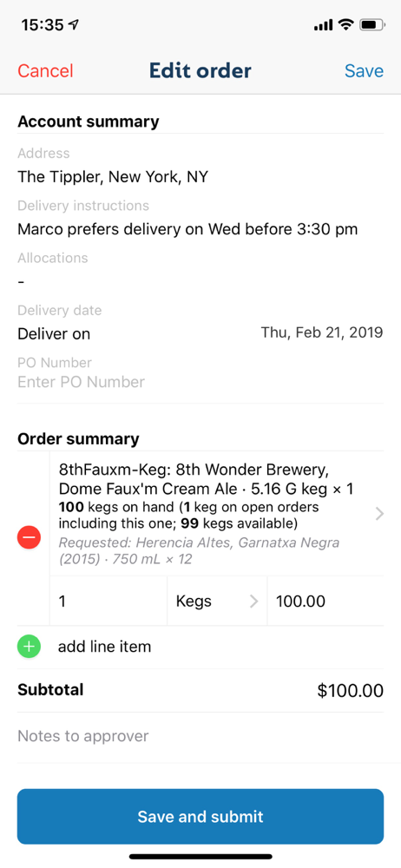
Task: Expand the Kegs unit selector
Action: click(x=217, y=602)
